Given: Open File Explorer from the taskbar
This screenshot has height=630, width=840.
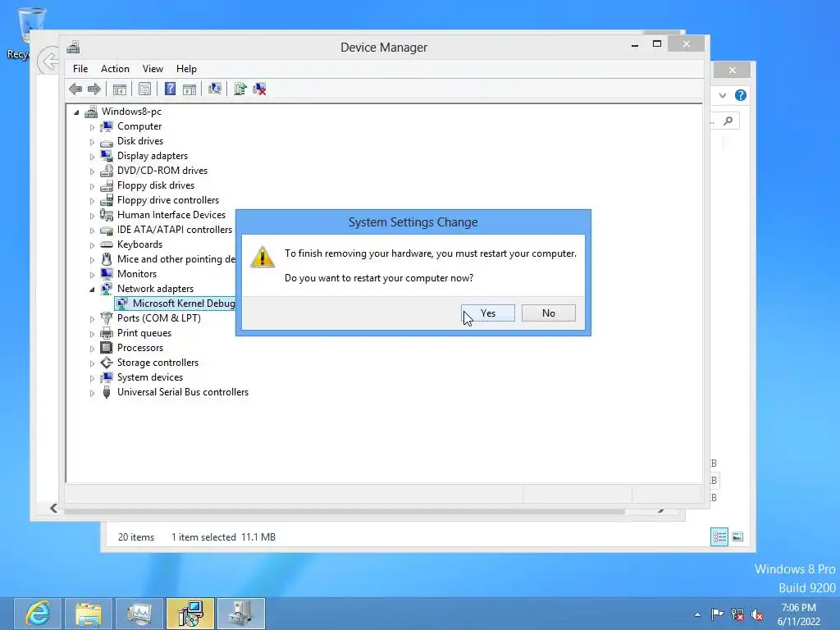Looking at the screenshot, I should (89, 614).
